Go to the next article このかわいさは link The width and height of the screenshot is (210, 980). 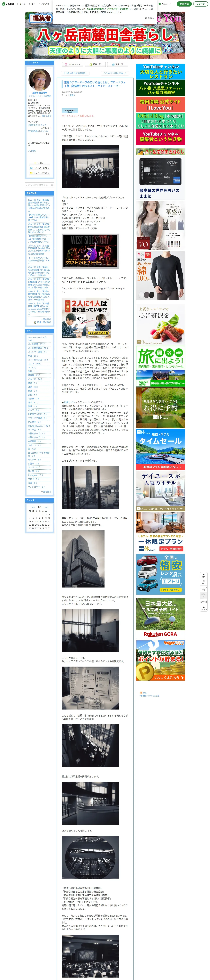(x=115, y=73)
